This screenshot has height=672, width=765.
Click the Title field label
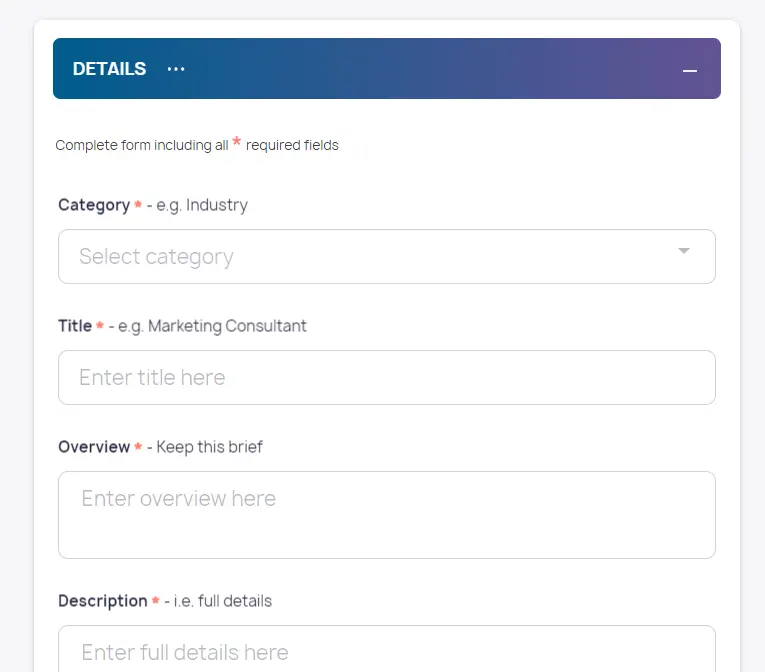click(75, 326)
